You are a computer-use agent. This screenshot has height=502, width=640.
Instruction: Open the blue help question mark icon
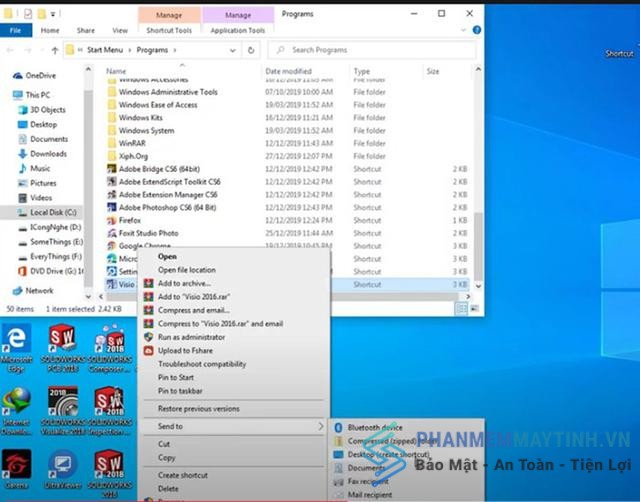(x=476, y=30)
